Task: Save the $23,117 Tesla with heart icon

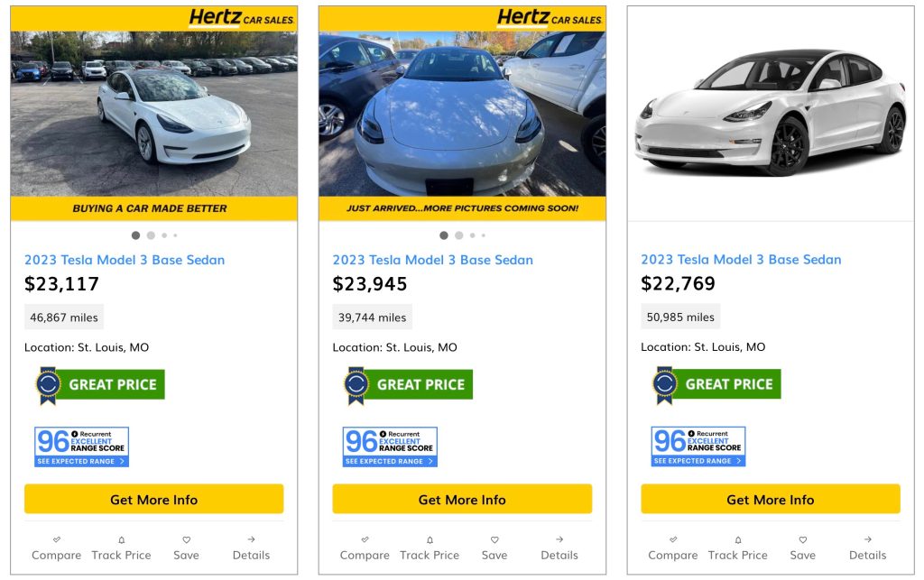Action: [186, 539]
